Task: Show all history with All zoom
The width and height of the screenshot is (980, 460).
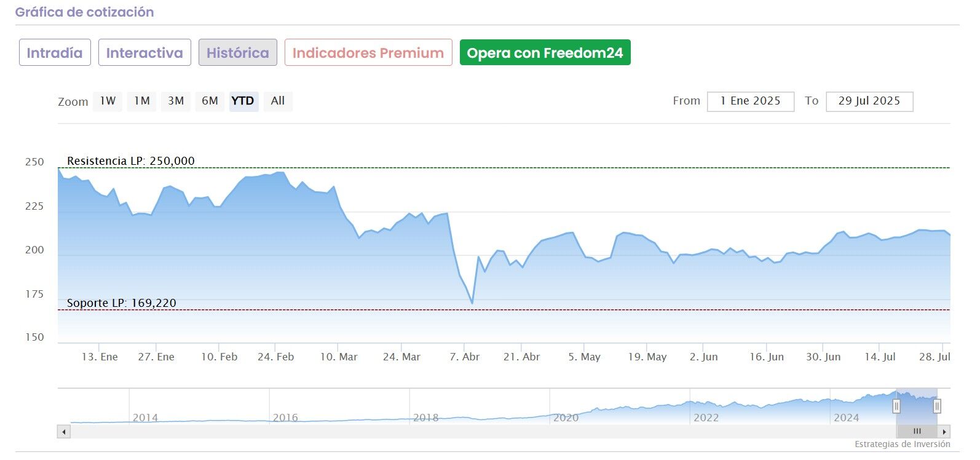Action: 278,101
